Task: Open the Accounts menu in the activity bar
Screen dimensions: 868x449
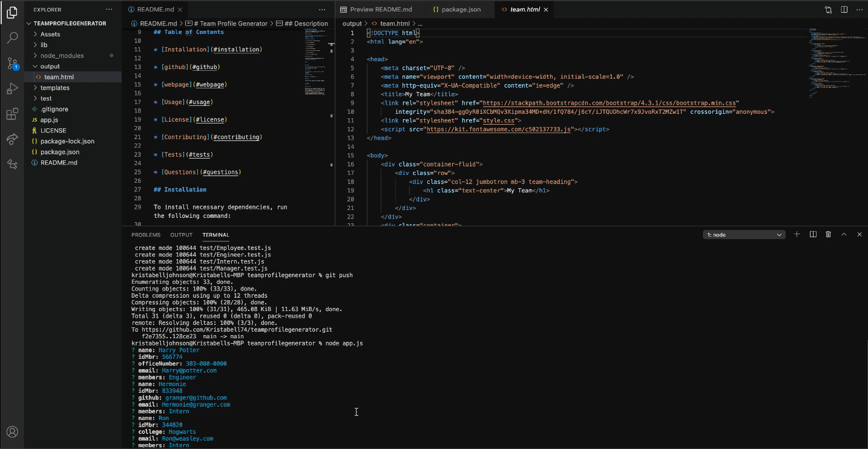Action: pos(12,431)
